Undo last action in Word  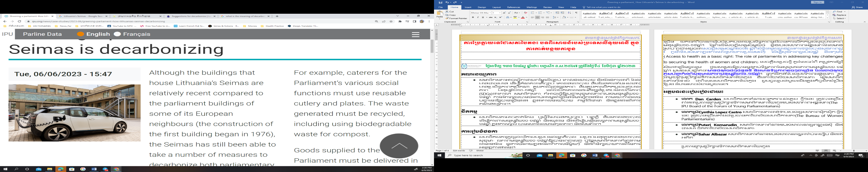coord(447,2)
